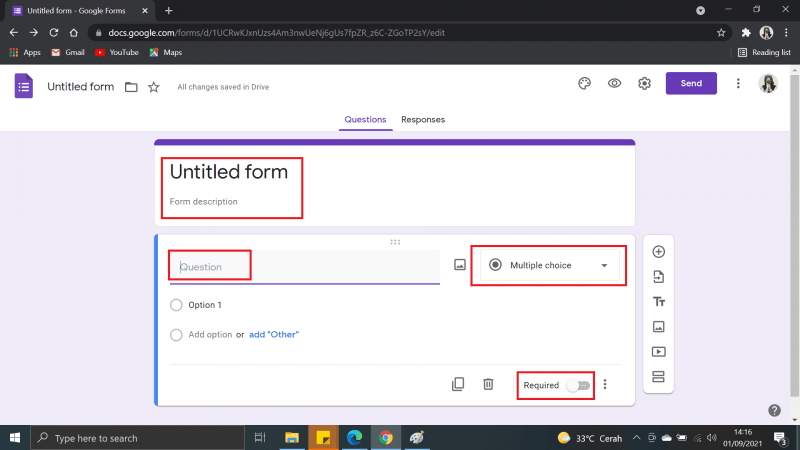Bookmark this page star icon

tap(721, 33)
